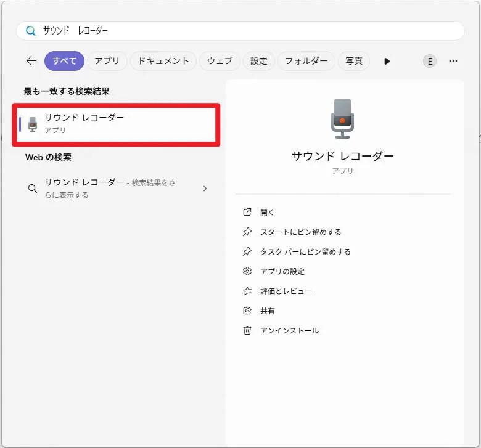Click the gear icon beside アプリの設定
This screenshot has height=448, width=481.
point(247,271)
